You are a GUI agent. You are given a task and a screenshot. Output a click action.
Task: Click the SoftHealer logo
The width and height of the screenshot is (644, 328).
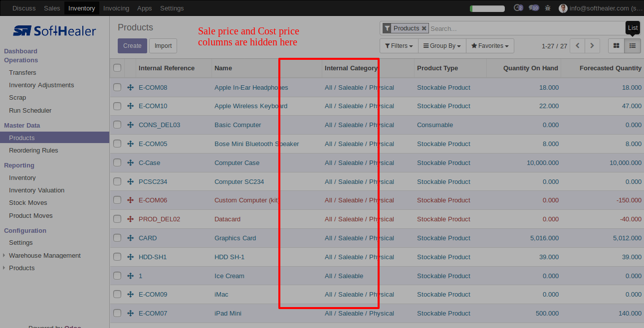54,31
